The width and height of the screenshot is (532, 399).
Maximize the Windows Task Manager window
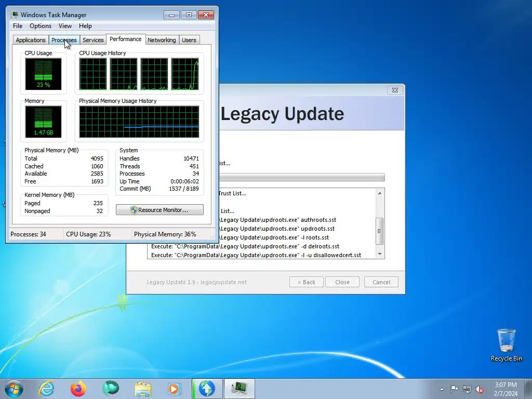tap(189, 15)
